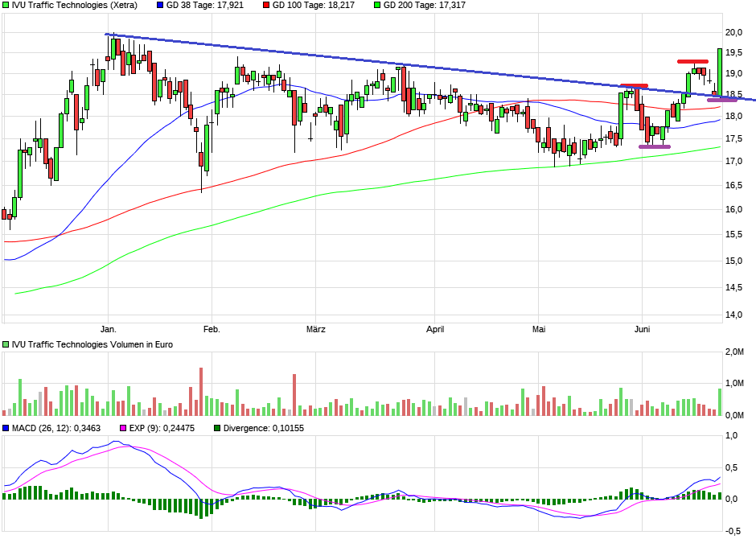Click the 16,0 price axis value
The width and height of the screenshot is (756, 539).
pyautogui.click(x=733, y=210)
